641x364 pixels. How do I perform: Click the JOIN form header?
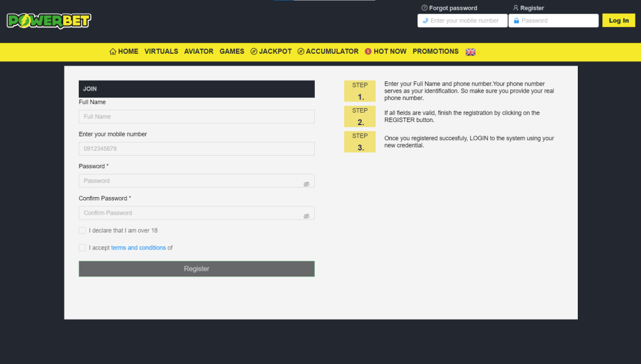[197, 89]
